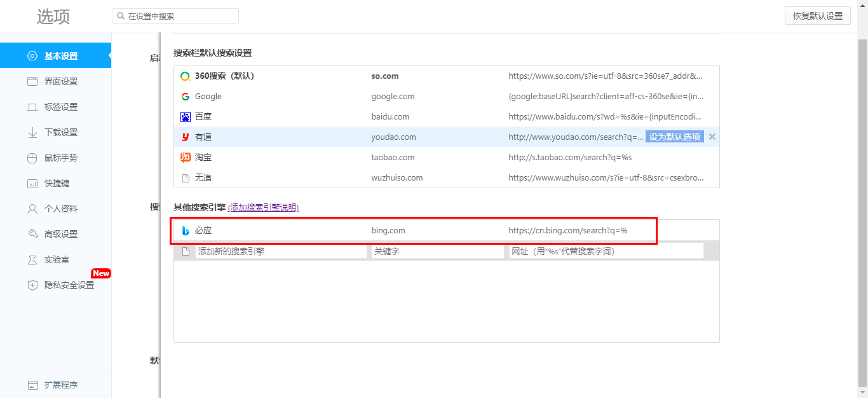Click the magnifier icon in settings search
Screen dimensions: 868x398
coord(121,16)
